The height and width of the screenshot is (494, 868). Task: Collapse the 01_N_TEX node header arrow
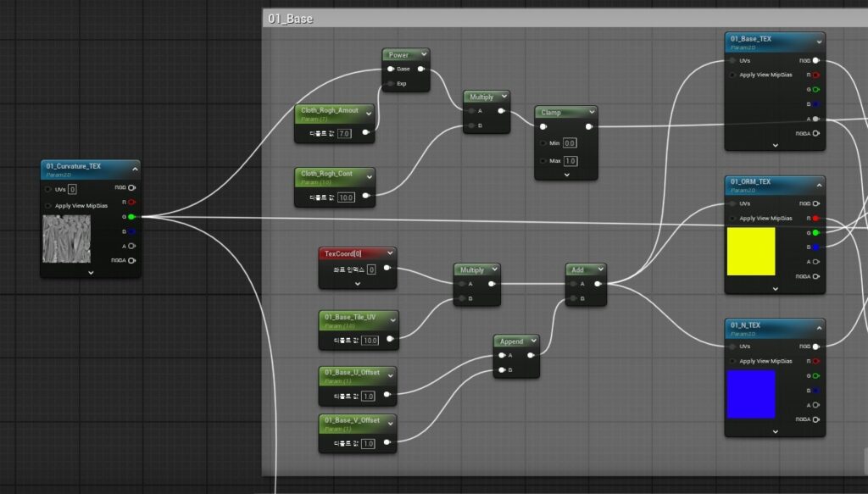[820, 328]
